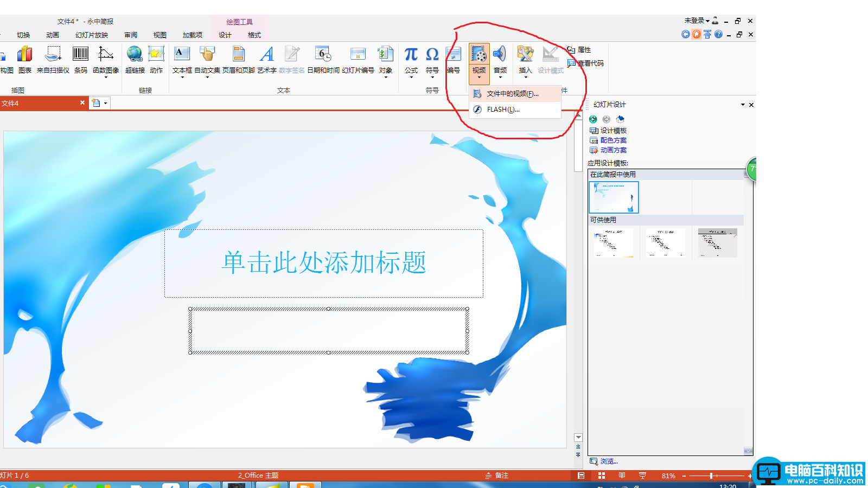The image size is (868, 488).
Task: Click the 查看代码 view code button
Action: point(585,63)
